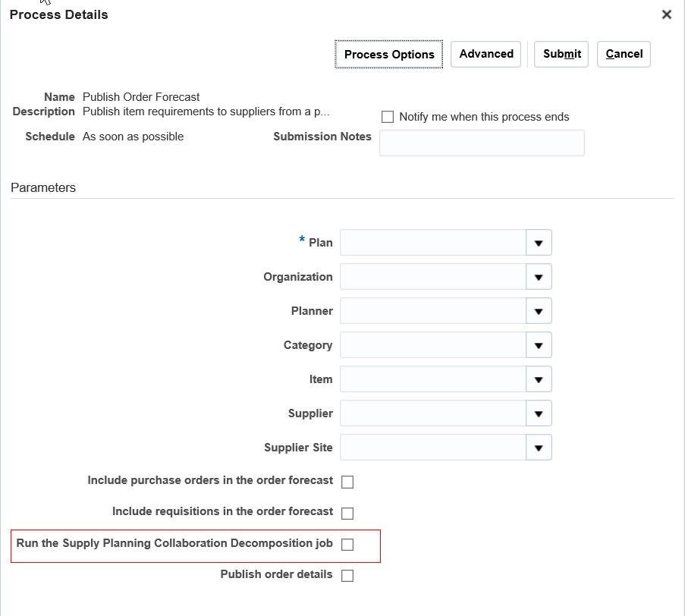Open the Organization dropdown list

(x=539, y=277)
